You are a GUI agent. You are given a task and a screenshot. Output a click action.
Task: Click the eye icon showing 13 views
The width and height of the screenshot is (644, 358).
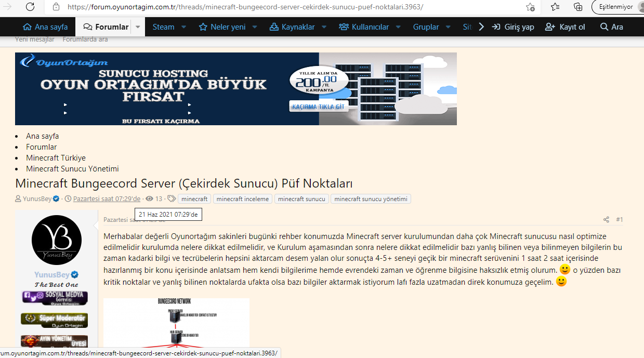point(150,199)
